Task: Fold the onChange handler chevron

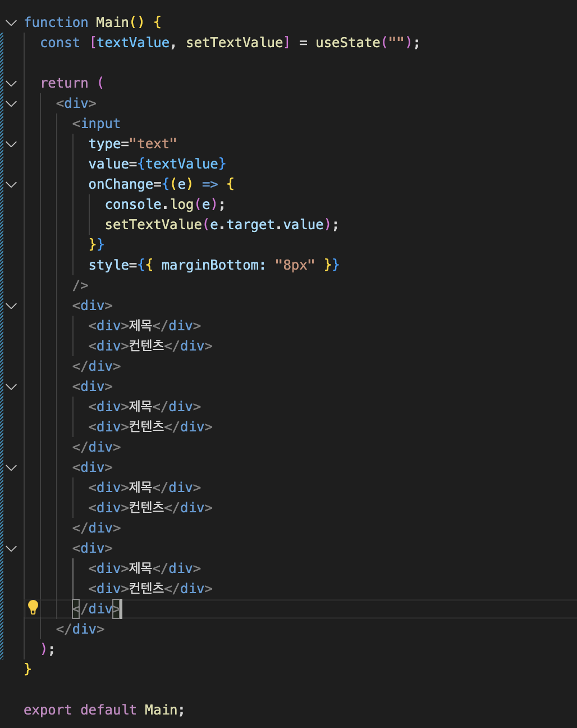Action: [11, 184]
